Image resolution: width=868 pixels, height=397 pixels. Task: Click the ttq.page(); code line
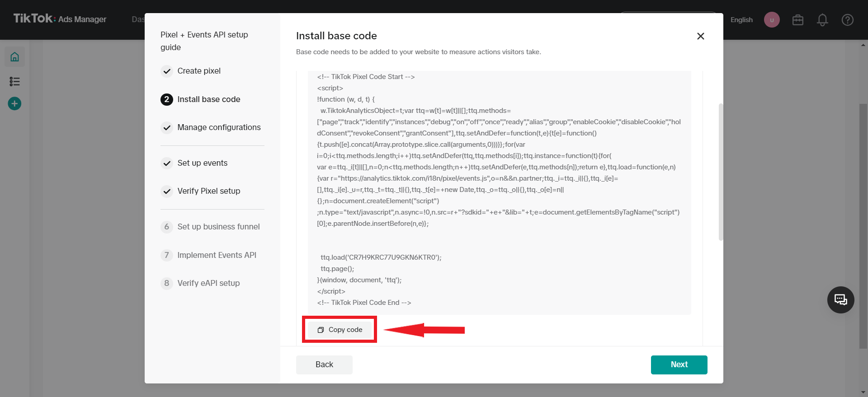pyautogui.click(x=337, y=269)
